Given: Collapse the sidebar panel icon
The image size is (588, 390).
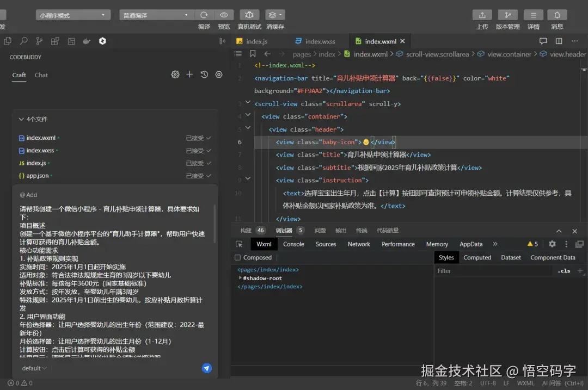Looking at the screenshot, I should point(222,41).
